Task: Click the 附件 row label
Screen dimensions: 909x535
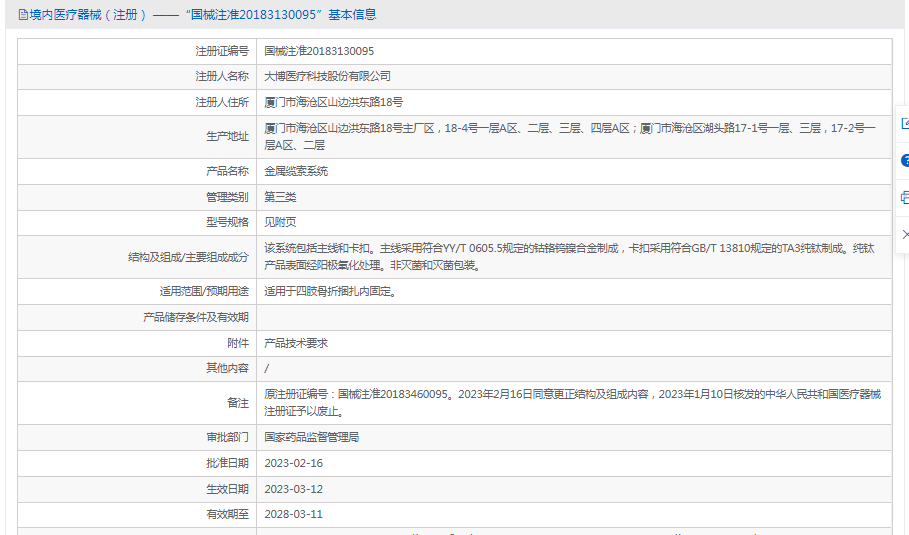Action: click(x=238, y=343)
